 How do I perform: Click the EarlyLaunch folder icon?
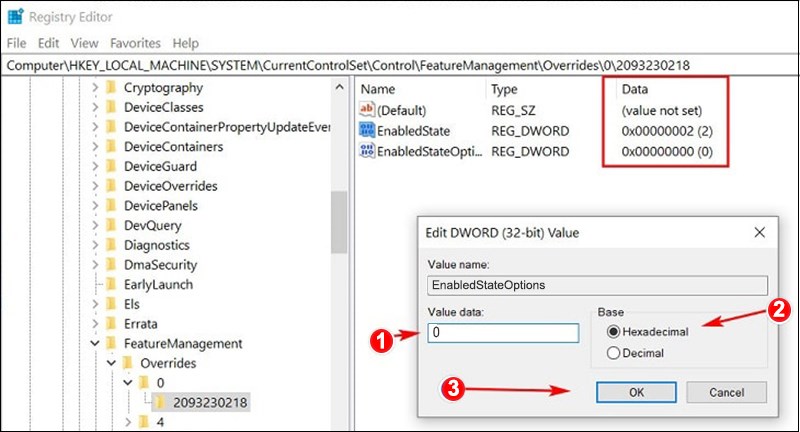click(111, 285)
